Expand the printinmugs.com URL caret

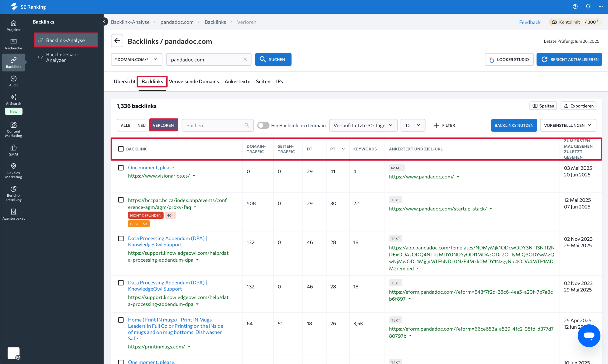click(x=189, y=347)
